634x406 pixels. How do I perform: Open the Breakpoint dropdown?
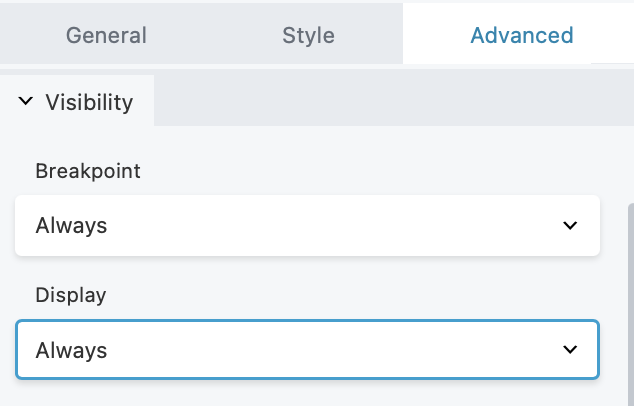[x=307, y=225]
